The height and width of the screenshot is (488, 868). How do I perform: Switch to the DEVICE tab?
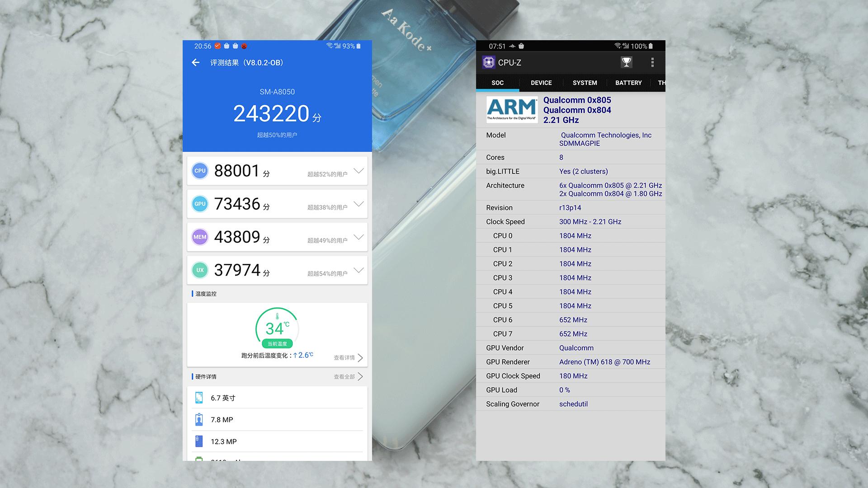coord(541,83)
